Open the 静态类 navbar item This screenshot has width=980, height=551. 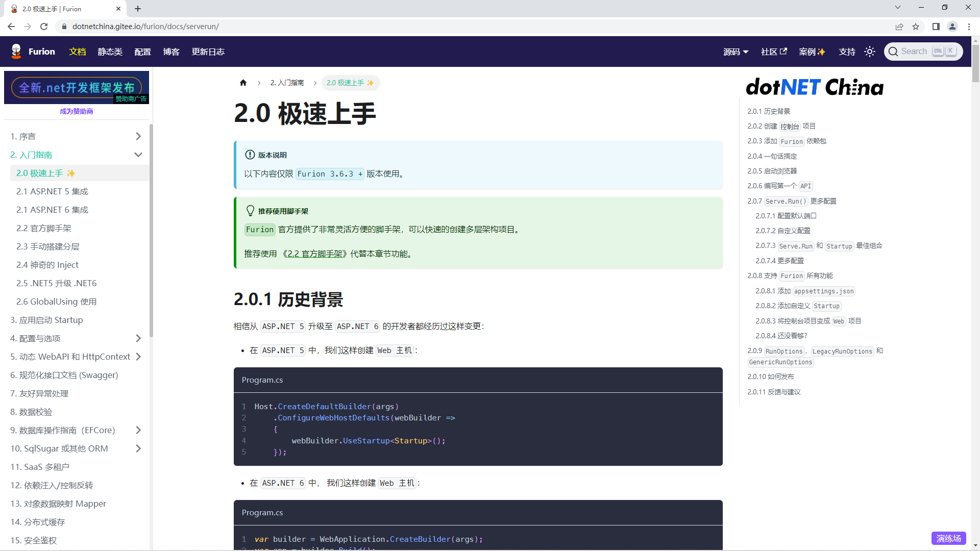110,52
